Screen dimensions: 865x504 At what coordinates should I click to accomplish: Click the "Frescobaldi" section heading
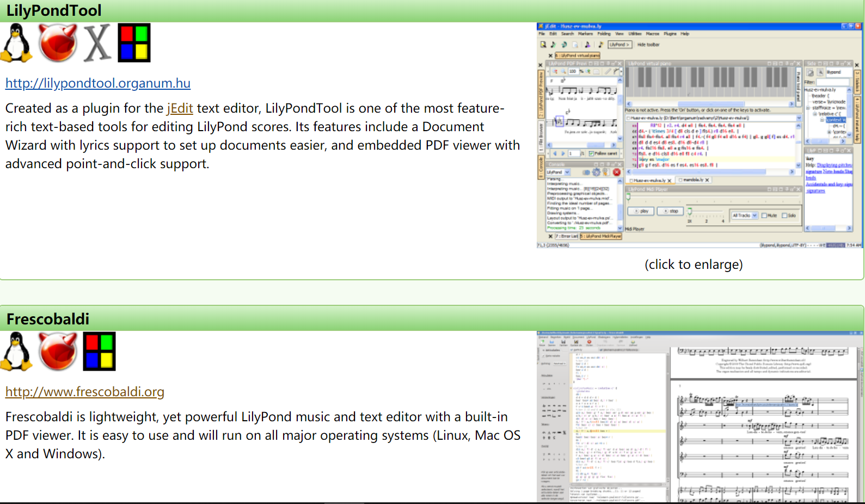point(48,319)
